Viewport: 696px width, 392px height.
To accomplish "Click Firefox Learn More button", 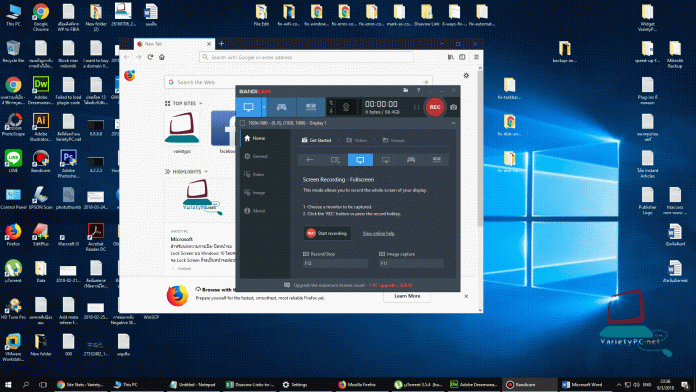I will click(x=407, y=296).
